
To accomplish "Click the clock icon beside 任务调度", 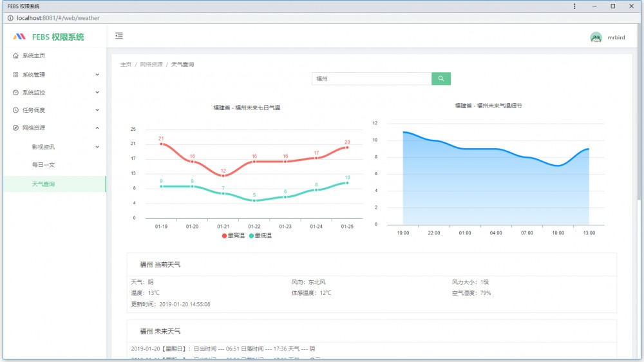I will click(15, 110).
